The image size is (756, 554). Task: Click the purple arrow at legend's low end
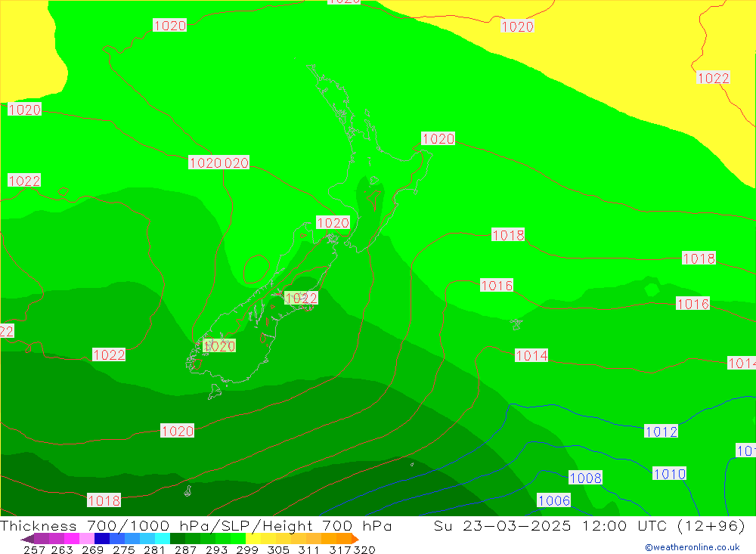pos(27,539)
